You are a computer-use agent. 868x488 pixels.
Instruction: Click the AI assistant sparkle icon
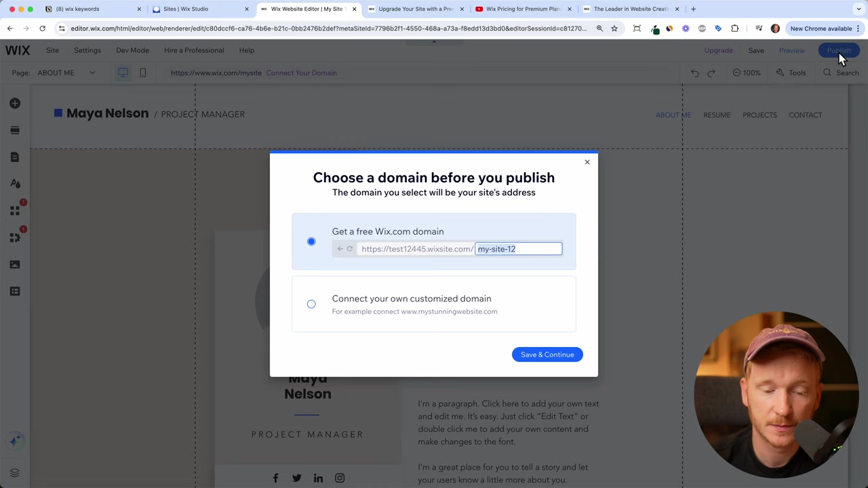tap(15, 441)
